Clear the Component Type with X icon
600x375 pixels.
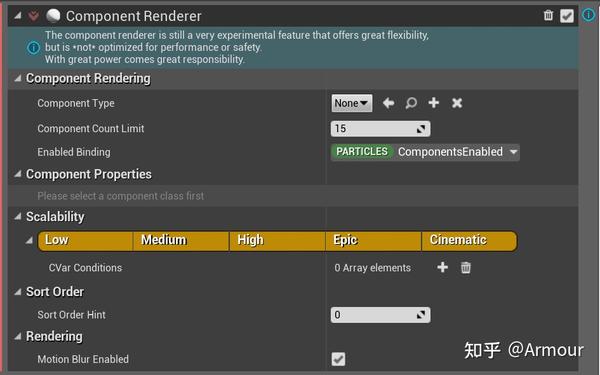457,103
